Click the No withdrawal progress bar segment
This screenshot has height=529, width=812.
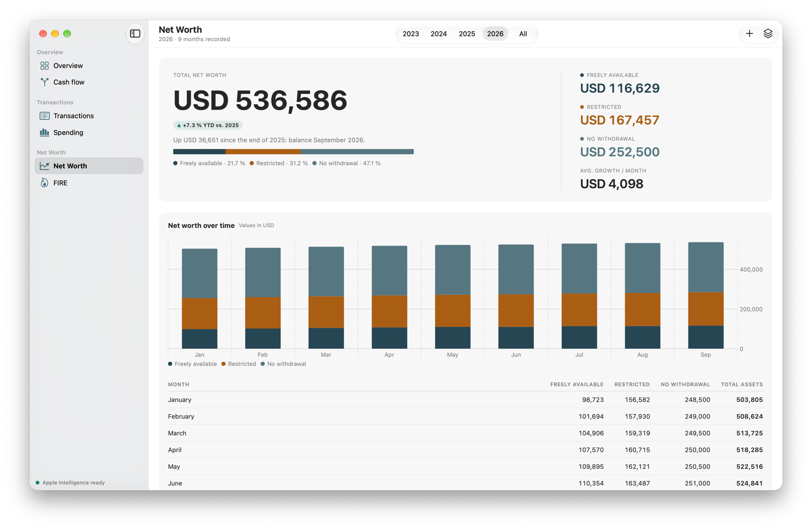point(357,152)
